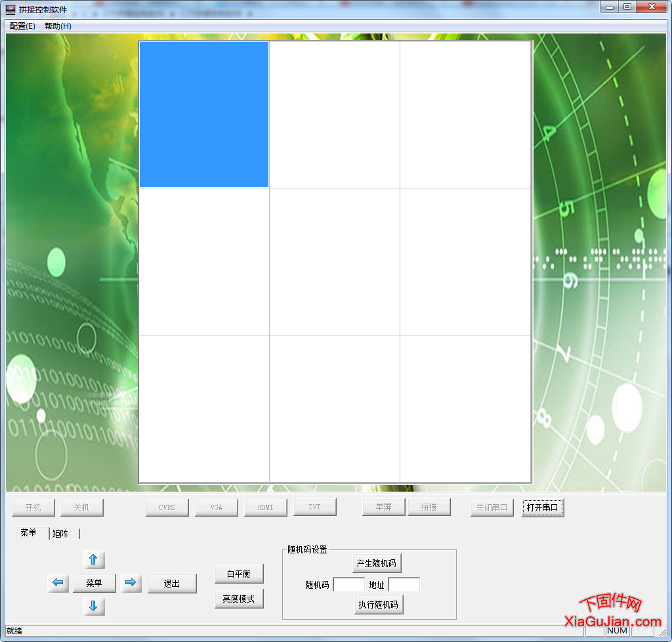
Task: Click the 随机码 input field
Action: 349,585
